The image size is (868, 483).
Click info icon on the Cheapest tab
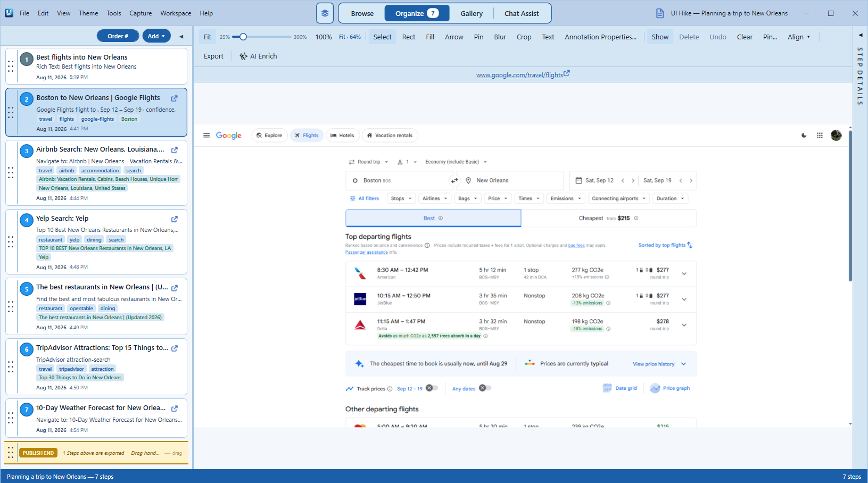pos(636,218)
